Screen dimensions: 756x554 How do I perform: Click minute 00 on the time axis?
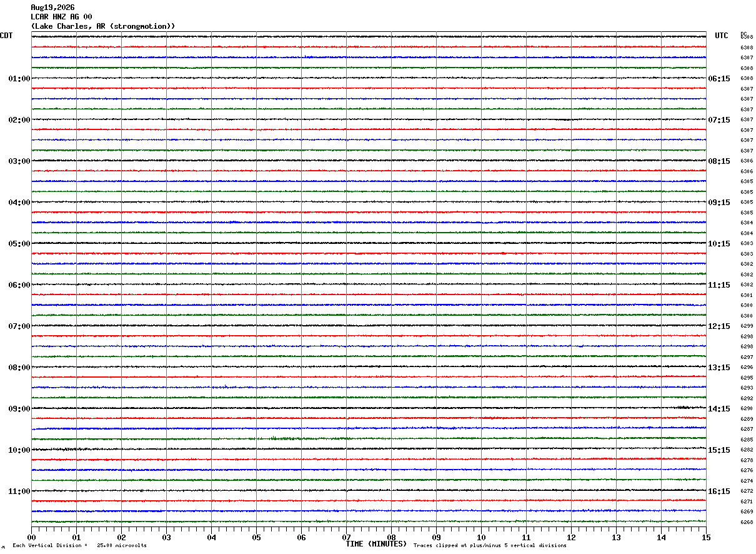pyautogui.click(x=31, y=537)
